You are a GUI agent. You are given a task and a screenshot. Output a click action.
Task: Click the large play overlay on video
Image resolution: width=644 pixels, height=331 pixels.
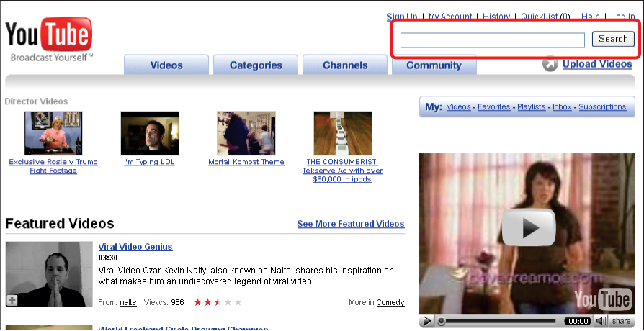(x=529, y=227)
